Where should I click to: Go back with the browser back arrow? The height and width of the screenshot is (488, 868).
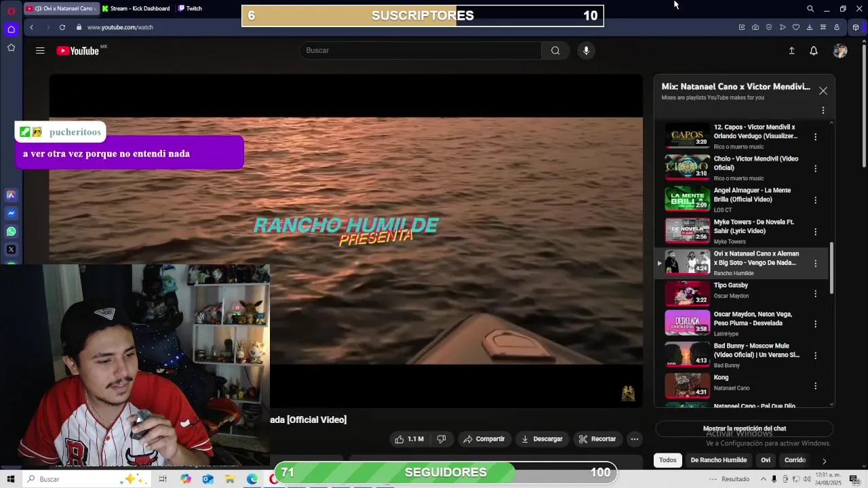tap(31, 27)
